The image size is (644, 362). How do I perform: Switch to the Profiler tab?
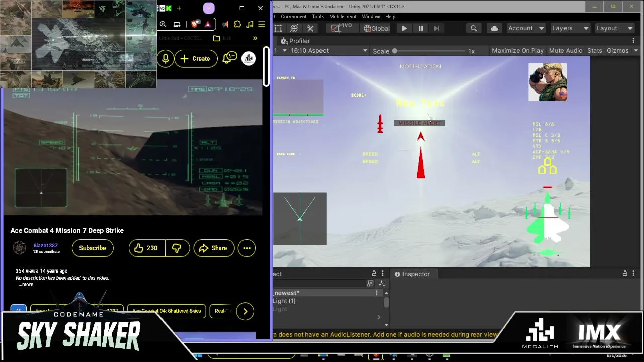coord(295,41)
